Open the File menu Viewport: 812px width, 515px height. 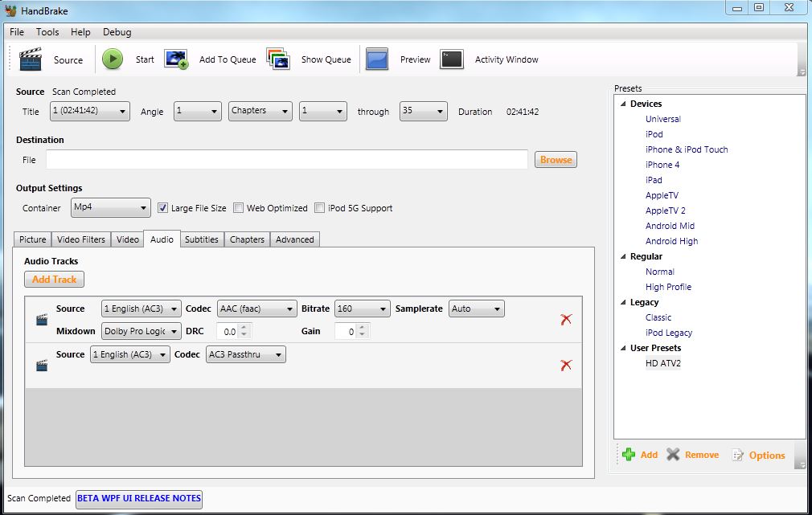(x=17, y=32)
